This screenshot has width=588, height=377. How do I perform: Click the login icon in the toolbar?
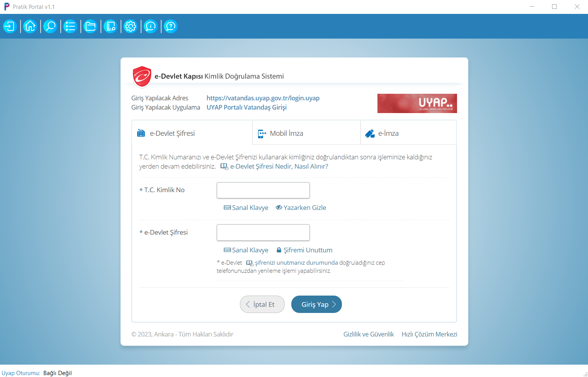(x=10, y=26)
